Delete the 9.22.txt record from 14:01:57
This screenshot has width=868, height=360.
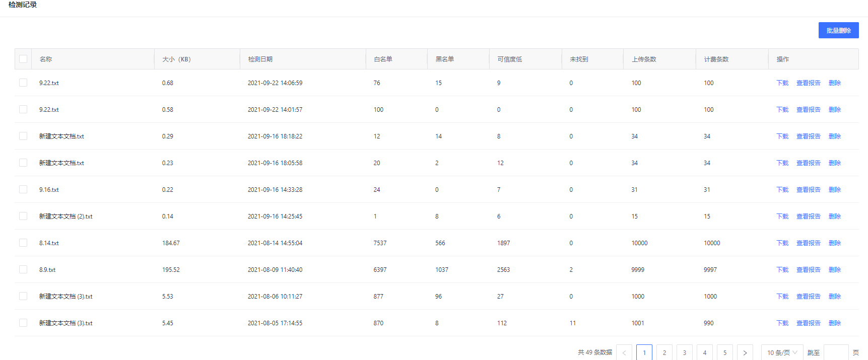[x=835, y=110]
